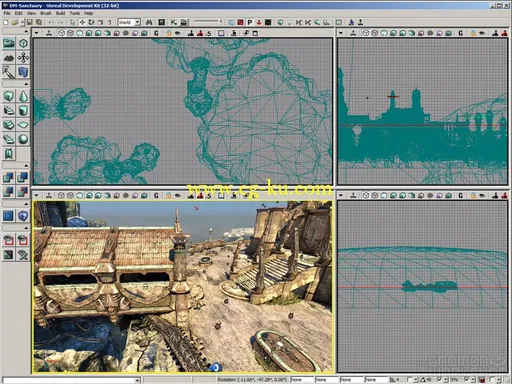Screen dimensions: 512x384
Task: Choose the Cube brush builder
Action: 9,96
